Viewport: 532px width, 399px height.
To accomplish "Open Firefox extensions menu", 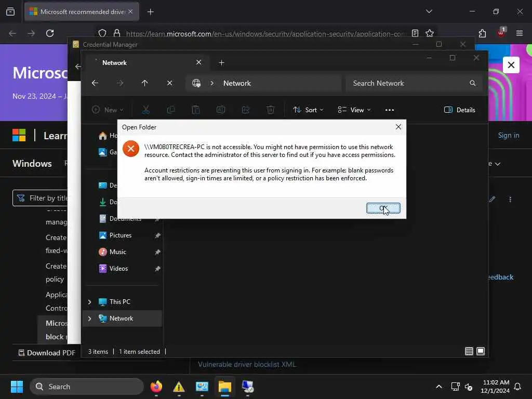I will tap(482, 33).
